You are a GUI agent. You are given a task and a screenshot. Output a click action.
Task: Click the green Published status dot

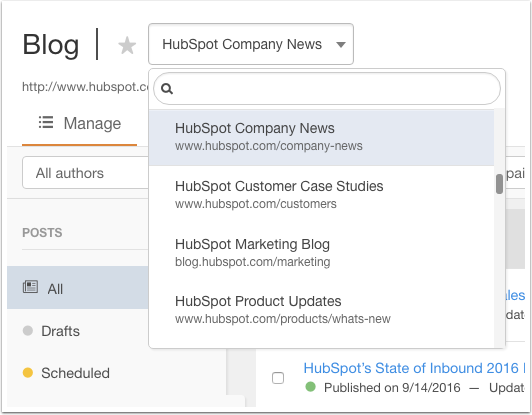click(310, 386)
